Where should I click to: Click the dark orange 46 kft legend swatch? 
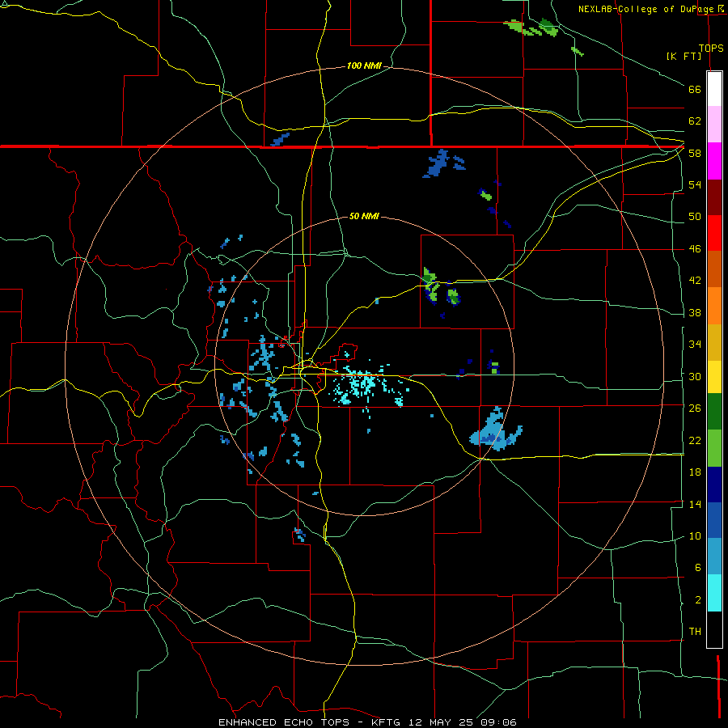pos(714,269)
